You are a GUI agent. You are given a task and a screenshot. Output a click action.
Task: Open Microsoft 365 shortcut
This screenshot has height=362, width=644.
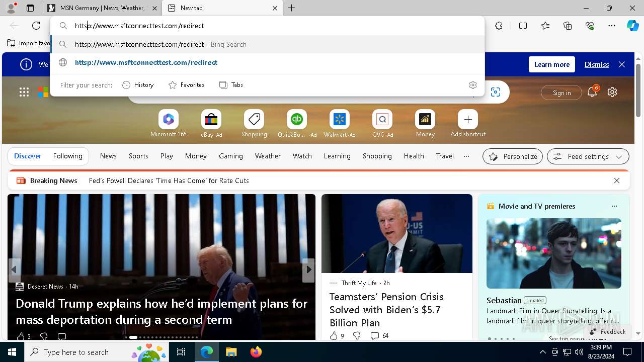pyautogui.click(x=169, y=124)
